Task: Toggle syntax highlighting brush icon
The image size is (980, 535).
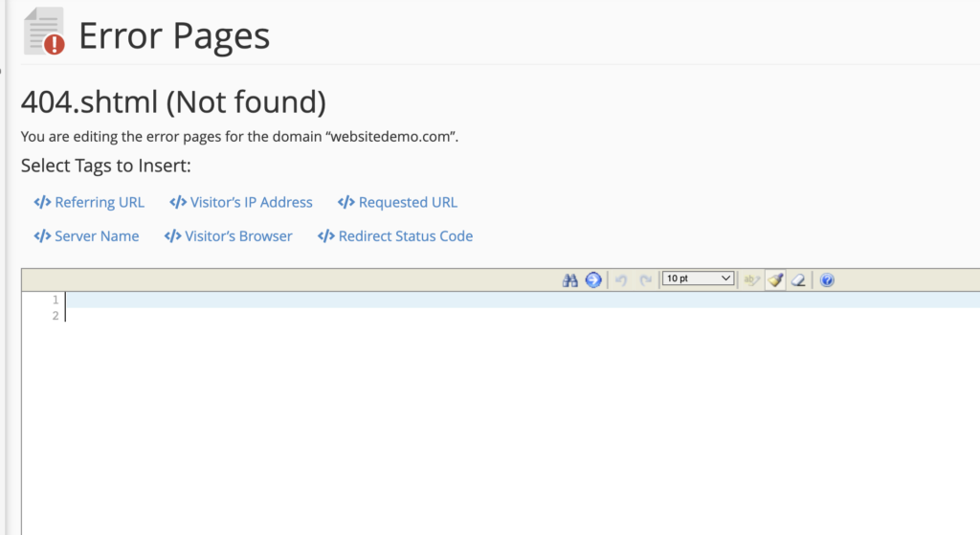Action: pyautogui.click(x=775, y=279)
